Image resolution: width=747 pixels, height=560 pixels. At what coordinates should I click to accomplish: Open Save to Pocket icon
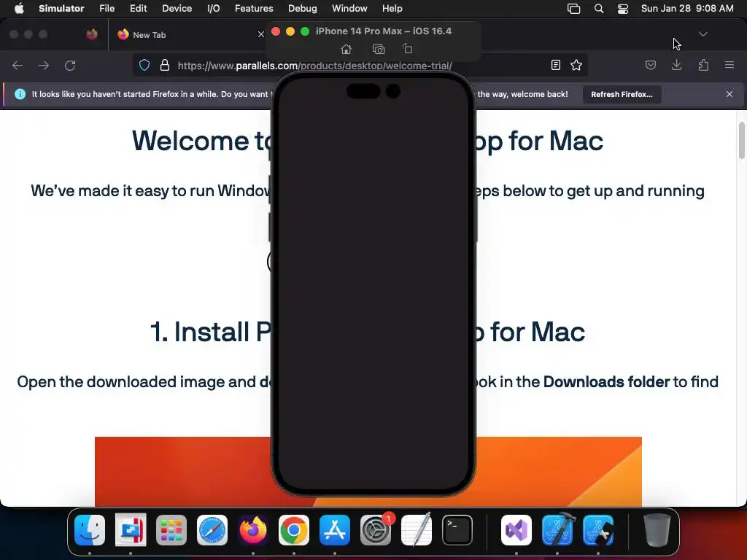(650, 65)
